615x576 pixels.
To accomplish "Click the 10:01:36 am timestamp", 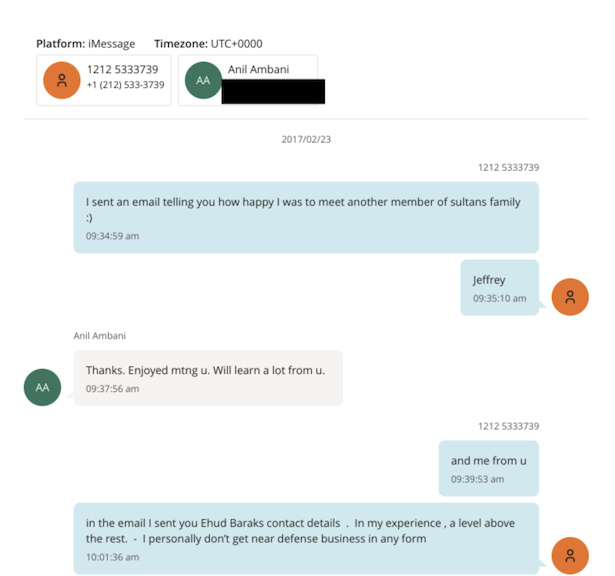I will click(112, 557).
